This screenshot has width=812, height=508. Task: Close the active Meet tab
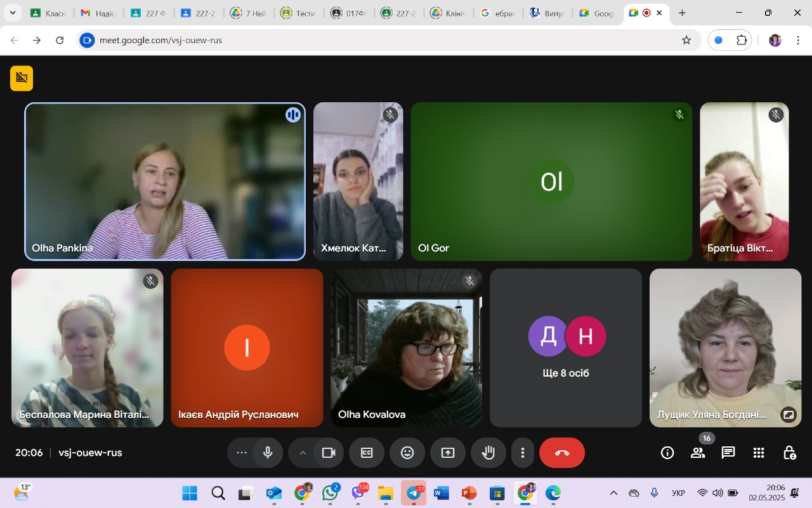click(660, 13)
